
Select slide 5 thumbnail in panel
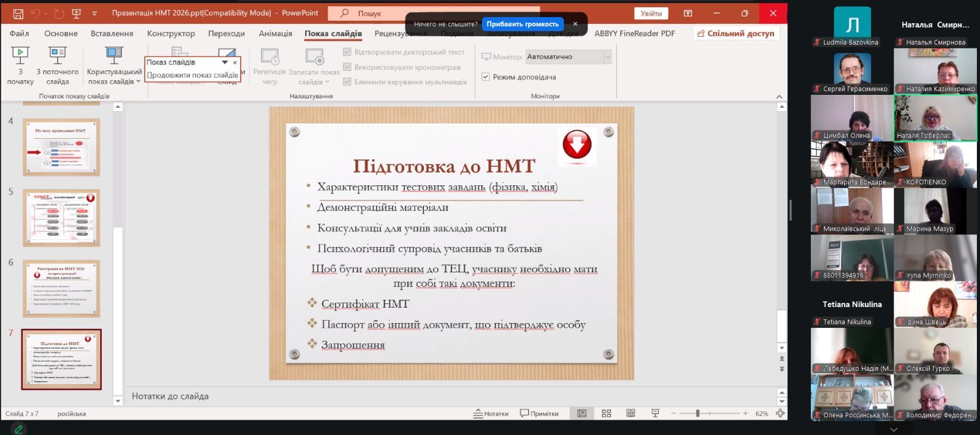[x=61, y=218]
